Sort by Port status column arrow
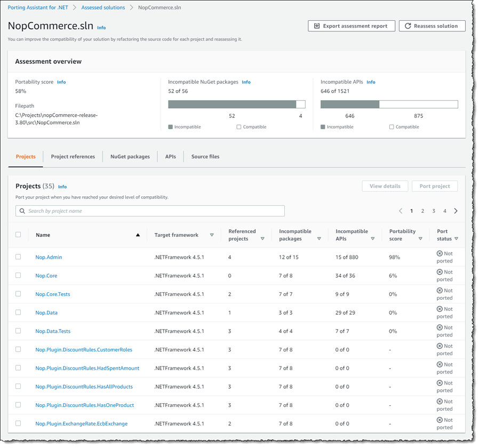This screenshot has height=448, width=480. [456, 239]
